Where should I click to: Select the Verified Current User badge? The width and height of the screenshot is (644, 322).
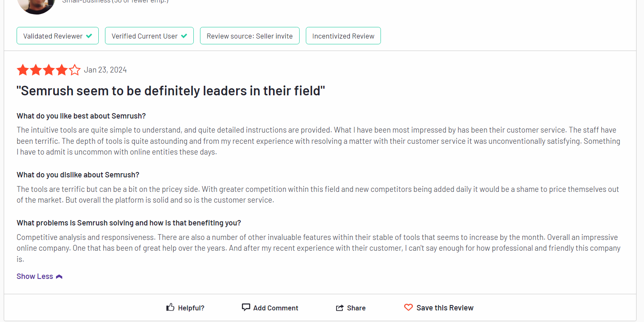click(149, 36)
